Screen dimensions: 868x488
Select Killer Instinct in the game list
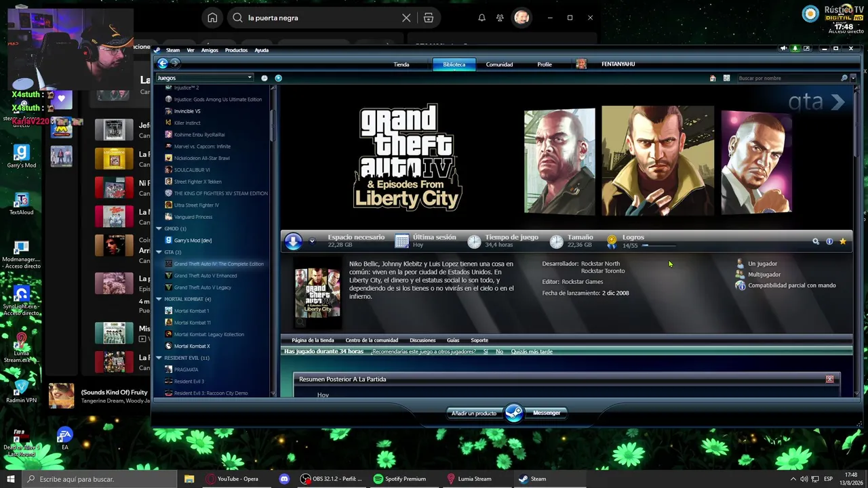point(187,123)
